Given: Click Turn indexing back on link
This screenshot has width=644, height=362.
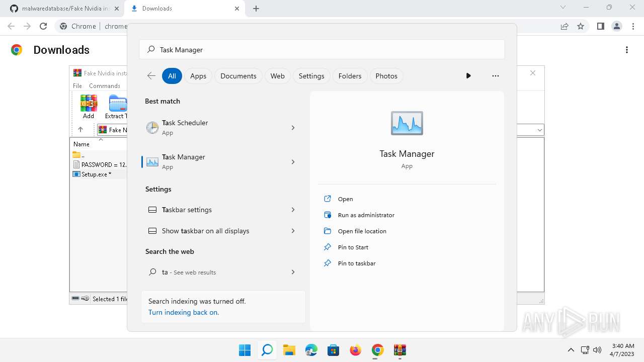Looking at the screenshot, I should (184, 312).
